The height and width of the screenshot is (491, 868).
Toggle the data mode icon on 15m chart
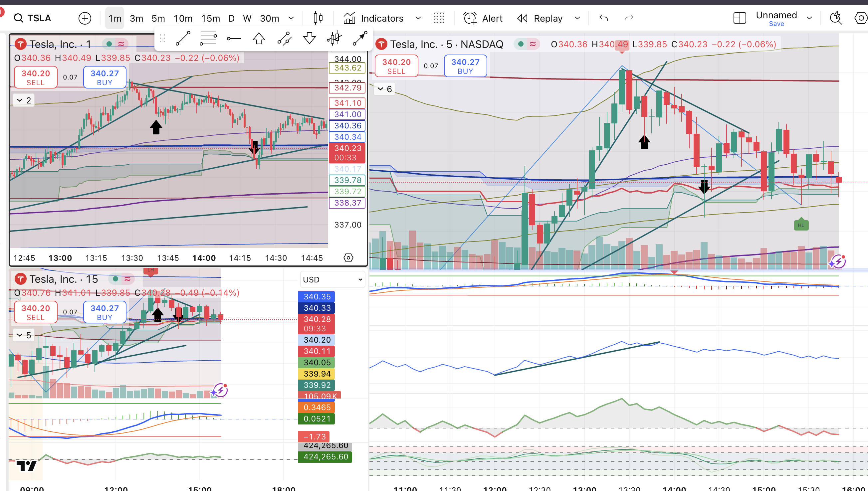[x=127, y=279]
